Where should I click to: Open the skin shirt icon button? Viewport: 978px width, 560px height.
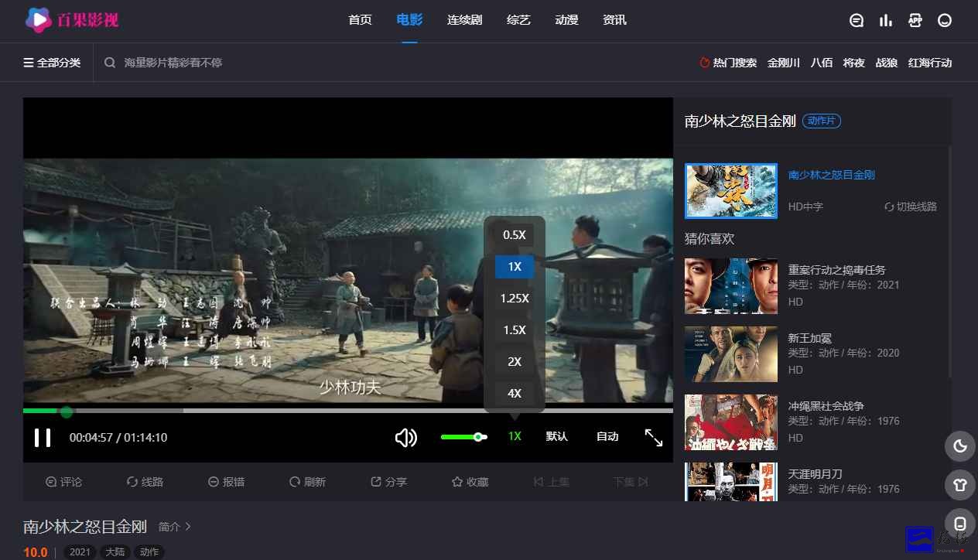(960, 485)
